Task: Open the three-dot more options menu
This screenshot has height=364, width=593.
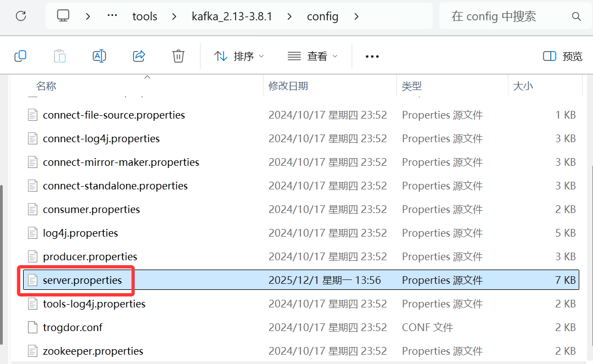Action: tap(372, 57)
